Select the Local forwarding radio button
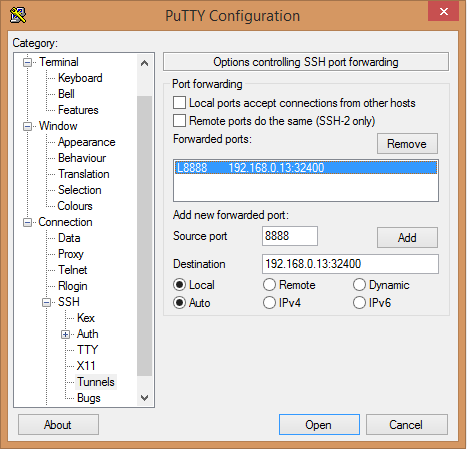The height and width of the screenshot is (449, 467). point(179,285)
